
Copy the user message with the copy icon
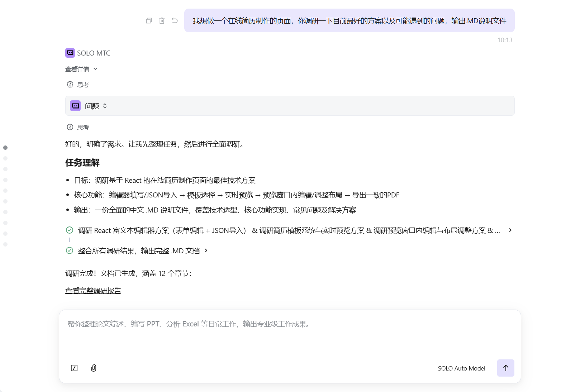pos(149,21)
